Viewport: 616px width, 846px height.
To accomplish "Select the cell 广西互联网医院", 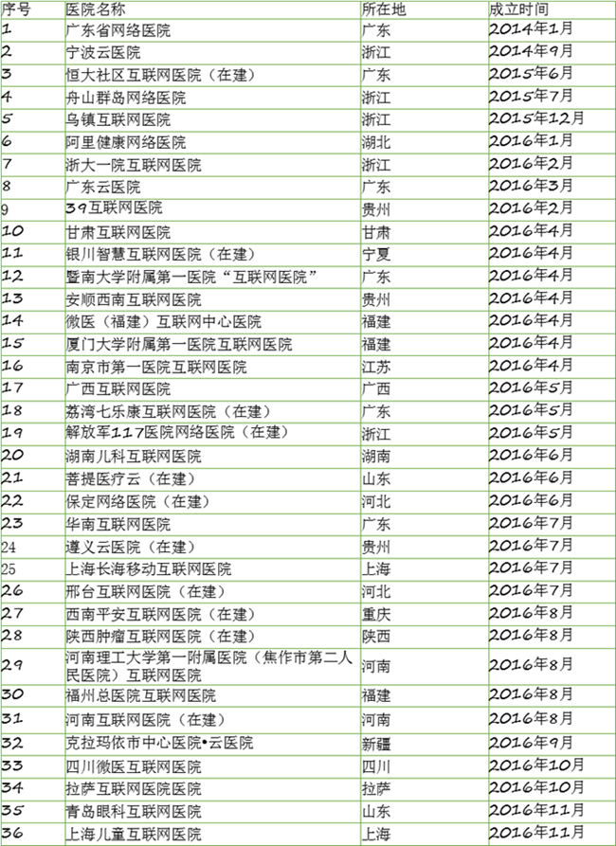I will (212, 389).
